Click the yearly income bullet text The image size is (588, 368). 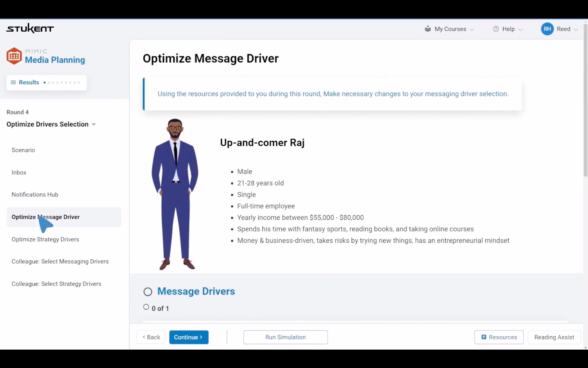coord(301,217)
